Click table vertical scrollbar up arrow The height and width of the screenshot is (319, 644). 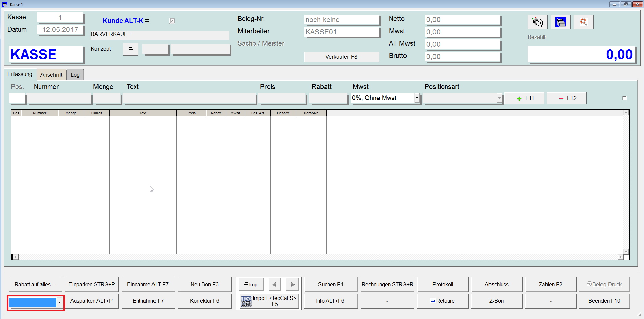pos(626,113)
